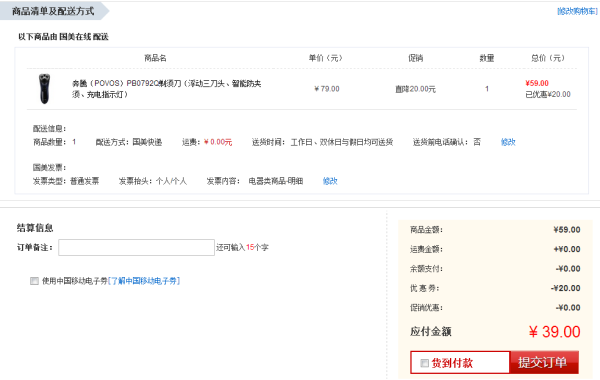Click 已优惠¥20.00 text
The image size is (600, 380).
pyautogui.click(x=548, y=94)
